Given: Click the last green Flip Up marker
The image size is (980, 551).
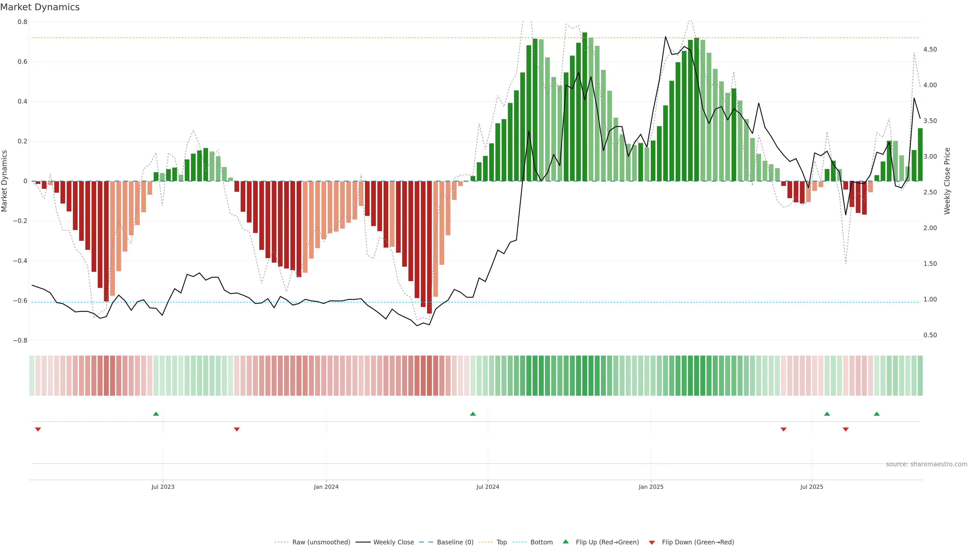Looking at the screenshot, I should 877,414.
